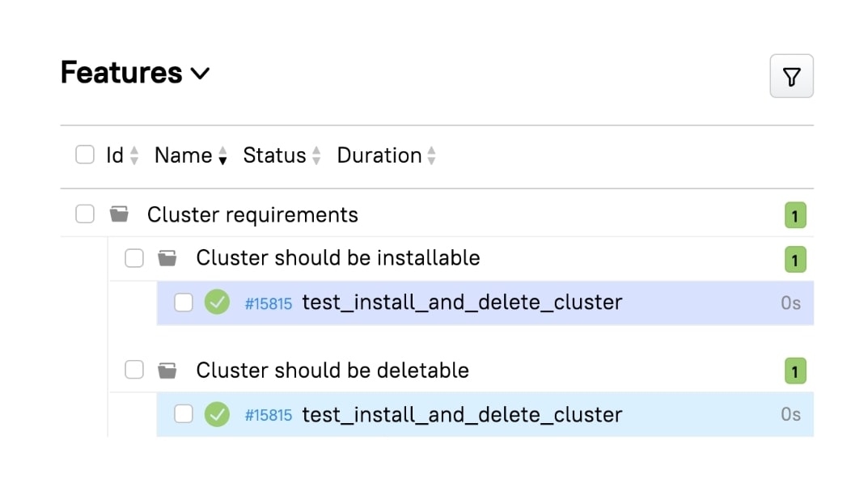Click the Status column sort arrows
Screen dimensions: 868x487
coord(314,155)
